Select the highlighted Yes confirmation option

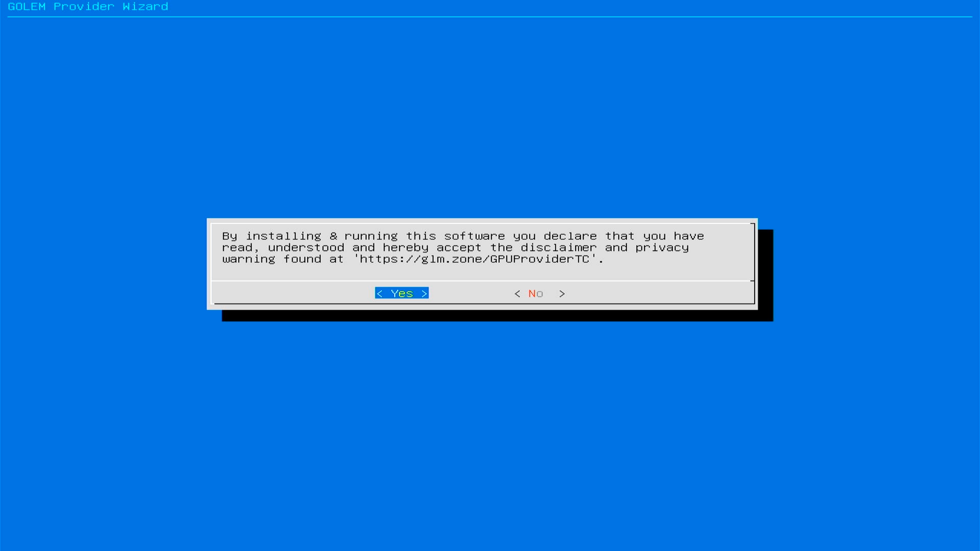click(402, 293)
